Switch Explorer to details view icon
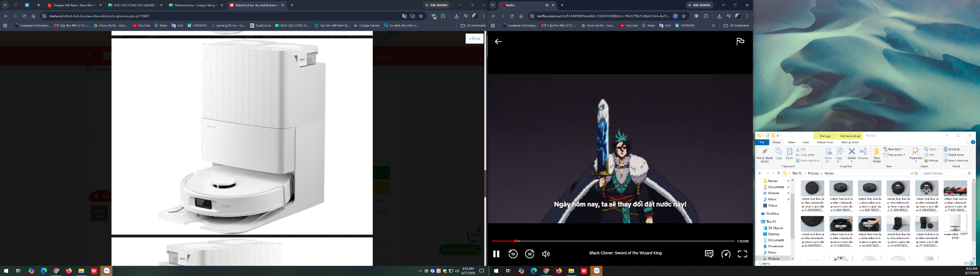The width and height of the screenshot is (980, 276). 967,263
